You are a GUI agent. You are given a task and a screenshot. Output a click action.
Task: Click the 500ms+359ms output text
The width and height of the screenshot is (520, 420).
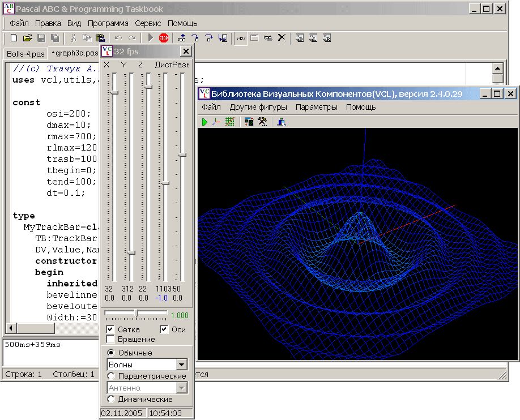tap(32, 344)
